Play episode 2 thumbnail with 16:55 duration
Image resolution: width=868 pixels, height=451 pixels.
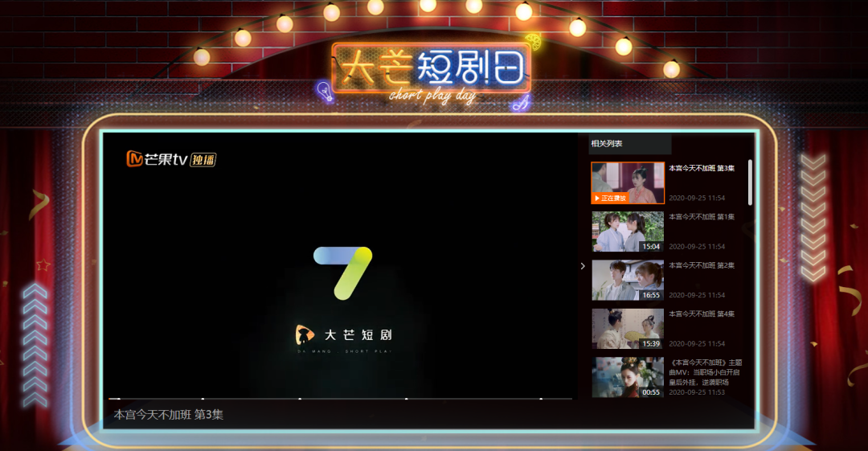628,280
